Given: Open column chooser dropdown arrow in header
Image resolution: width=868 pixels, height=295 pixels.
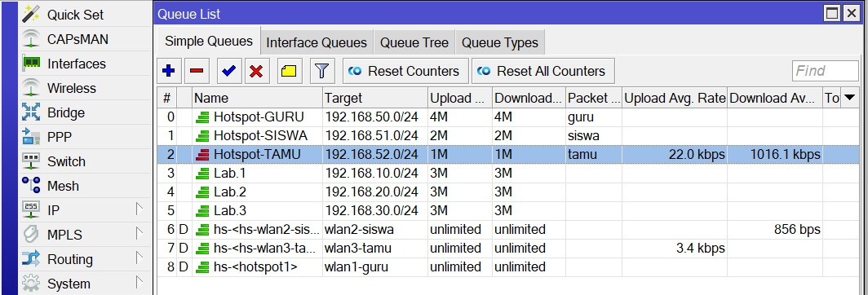Looking at the screenshot, I should [850, 98].
